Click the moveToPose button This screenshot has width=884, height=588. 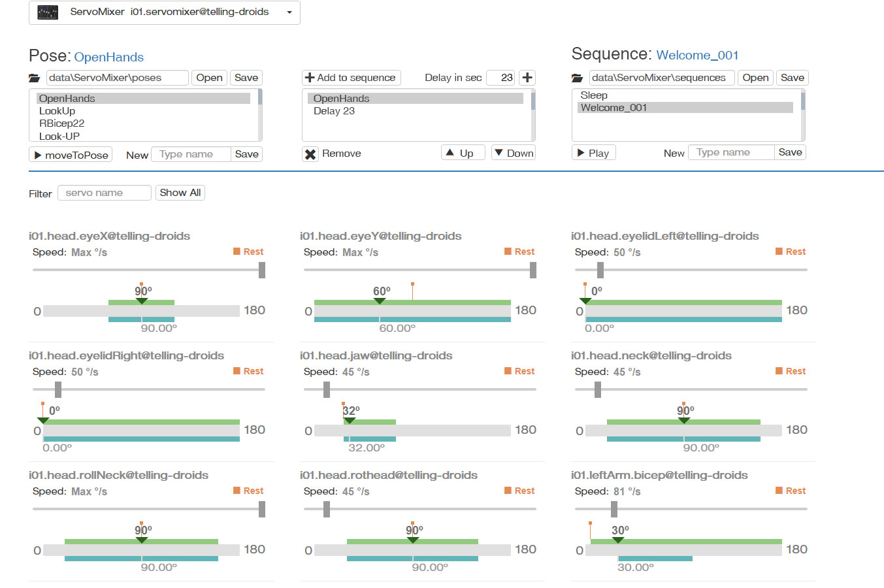(71, 155)
